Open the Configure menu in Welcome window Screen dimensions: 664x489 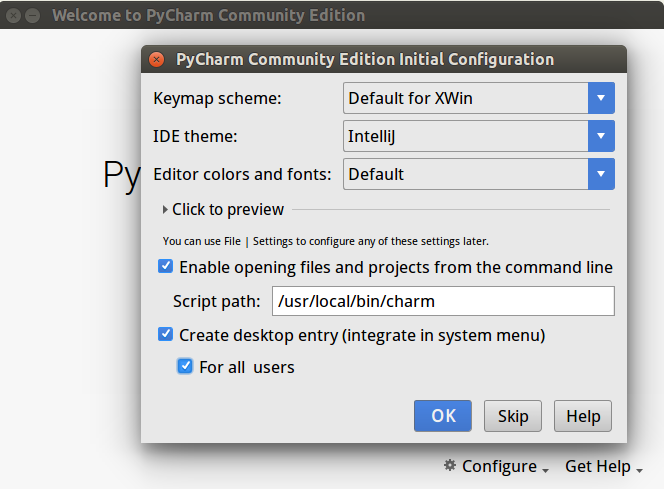(x=505, y=466)
